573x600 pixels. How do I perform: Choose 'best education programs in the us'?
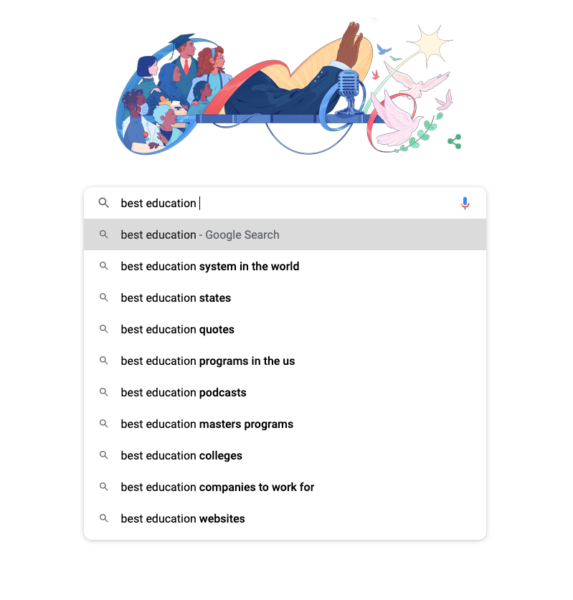coord(285,361)
